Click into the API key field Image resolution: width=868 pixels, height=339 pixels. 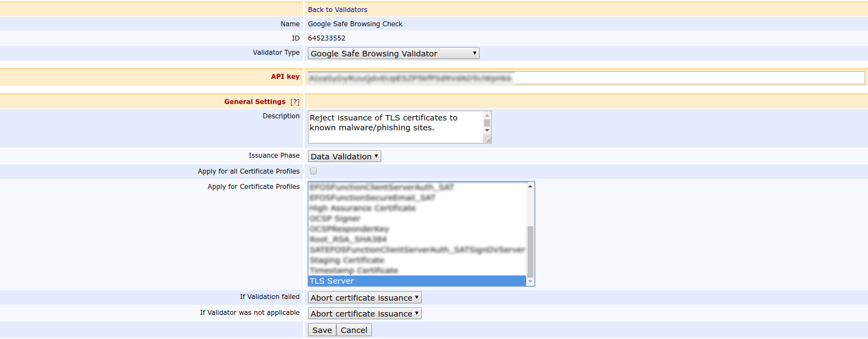point(586,78)
